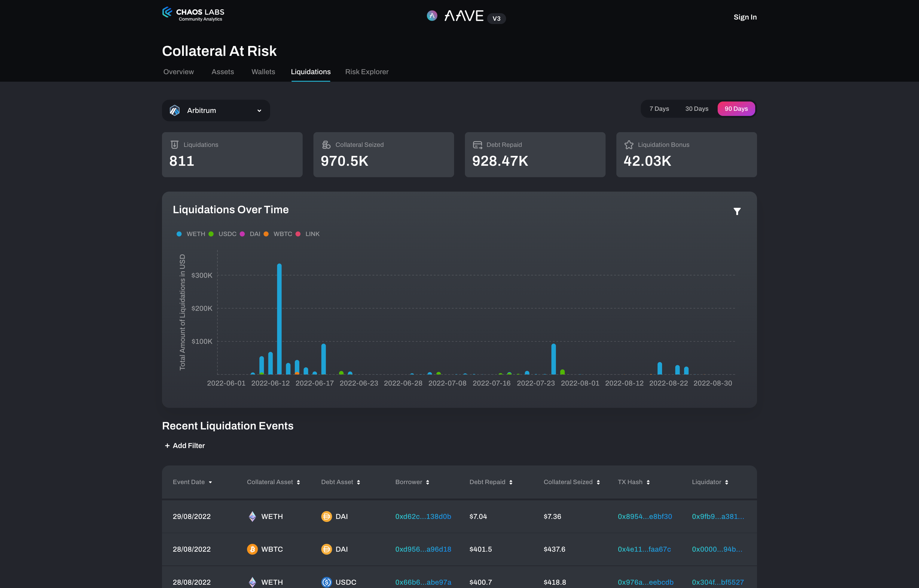The width and height of the screenshot is (919, 588).
Task: Click Add Filter button
Action: point(185,446)
